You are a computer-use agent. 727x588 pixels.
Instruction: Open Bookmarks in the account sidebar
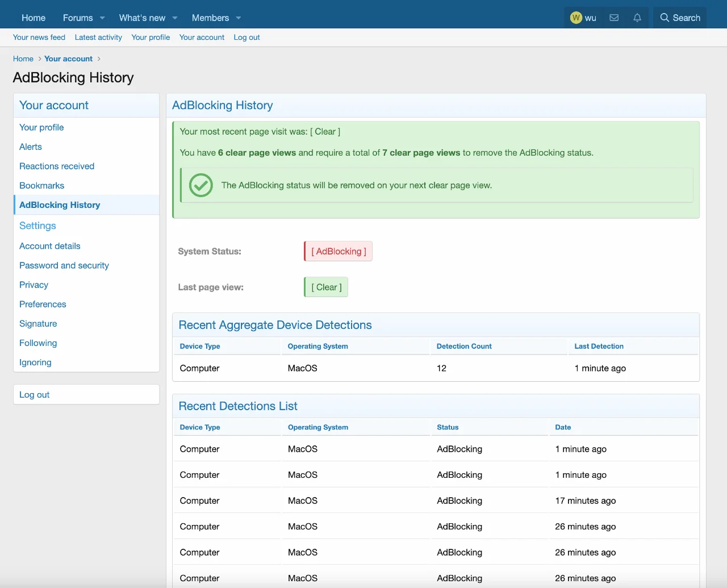41,186
